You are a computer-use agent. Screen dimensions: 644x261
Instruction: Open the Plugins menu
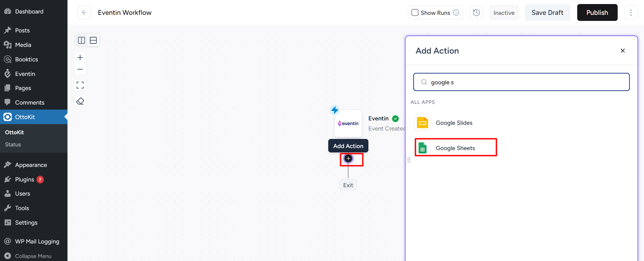click(x=34, y=179)
